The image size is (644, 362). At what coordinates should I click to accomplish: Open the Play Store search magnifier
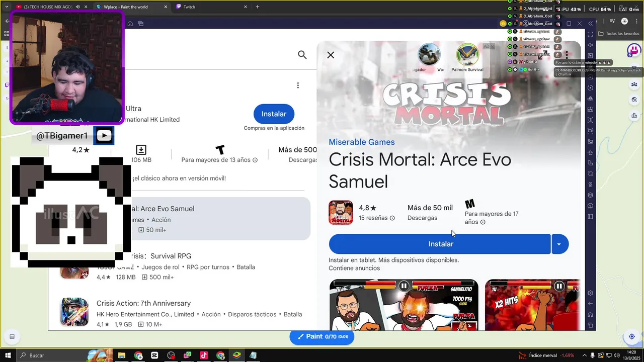tap(302, 55)
